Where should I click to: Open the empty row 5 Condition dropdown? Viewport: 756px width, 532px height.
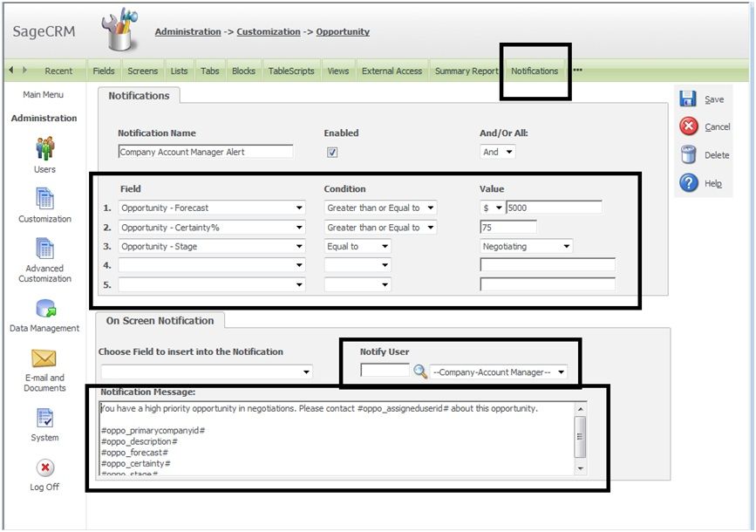click(x=358, y=284)
